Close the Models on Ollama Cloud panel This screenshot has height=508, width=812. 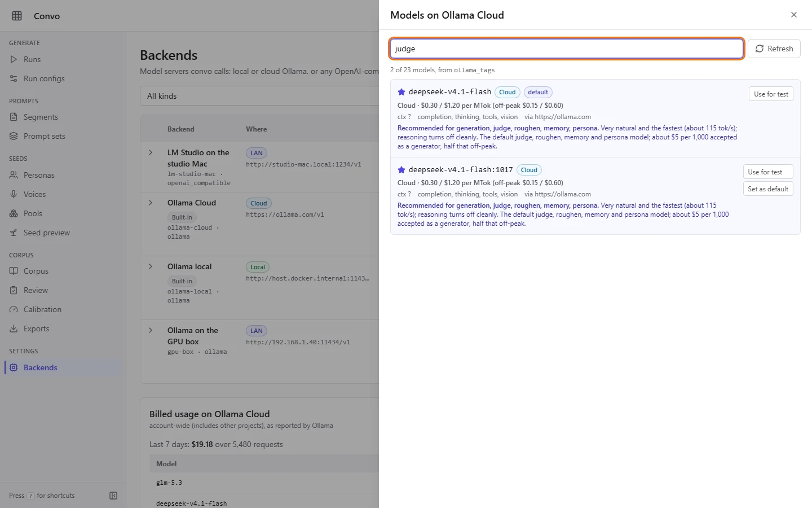794,15
